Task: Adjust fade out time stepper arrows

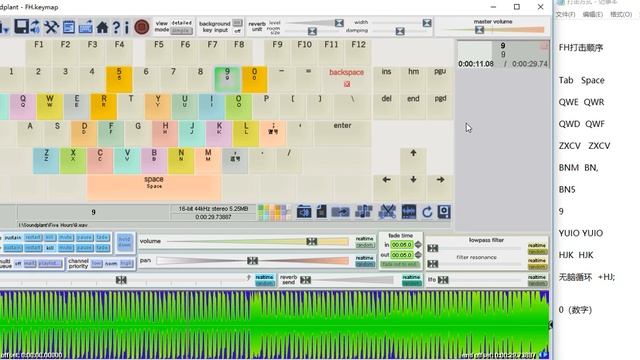Action: click(418, 255)
